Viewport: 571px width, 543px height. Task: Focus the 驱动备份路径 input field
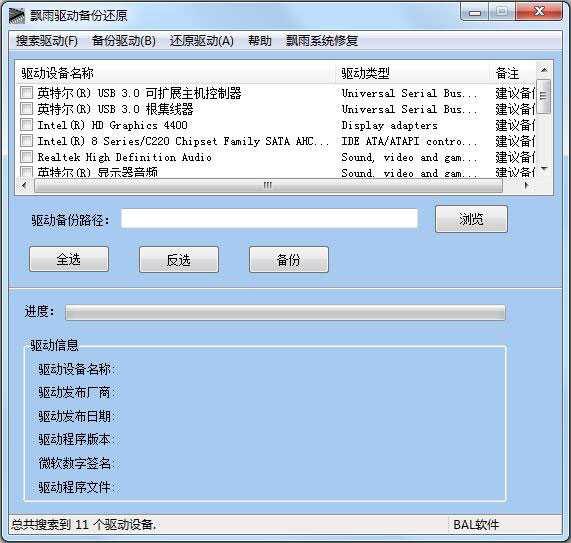(269, 219)
